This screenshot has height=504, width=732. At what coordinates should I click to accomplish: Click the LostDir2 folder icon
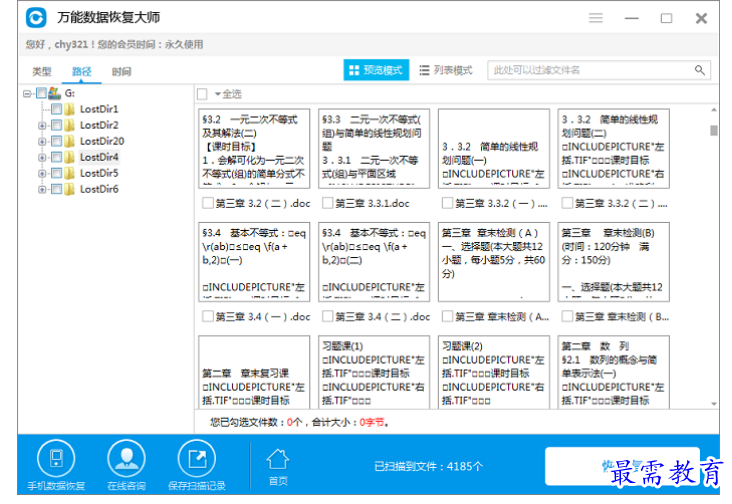70,125
